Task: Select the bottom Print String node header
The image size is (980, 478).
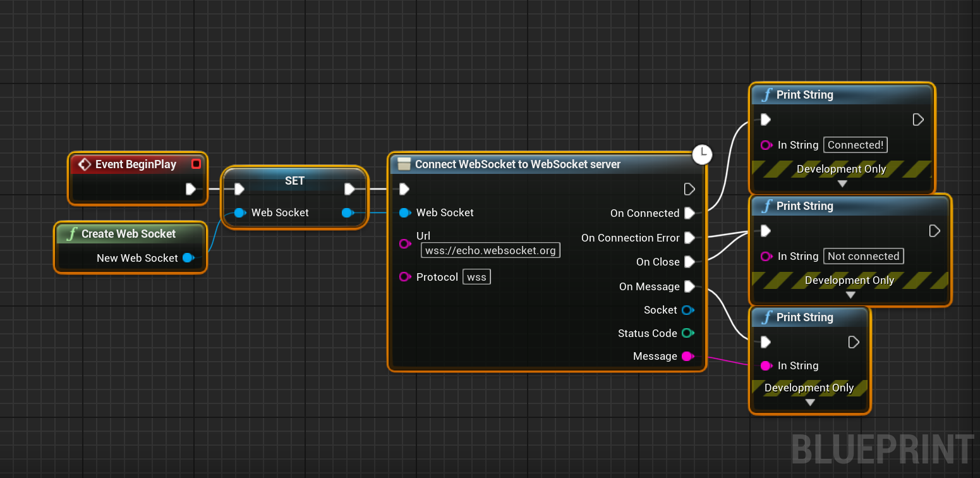Action: click(x=809, y=317)
